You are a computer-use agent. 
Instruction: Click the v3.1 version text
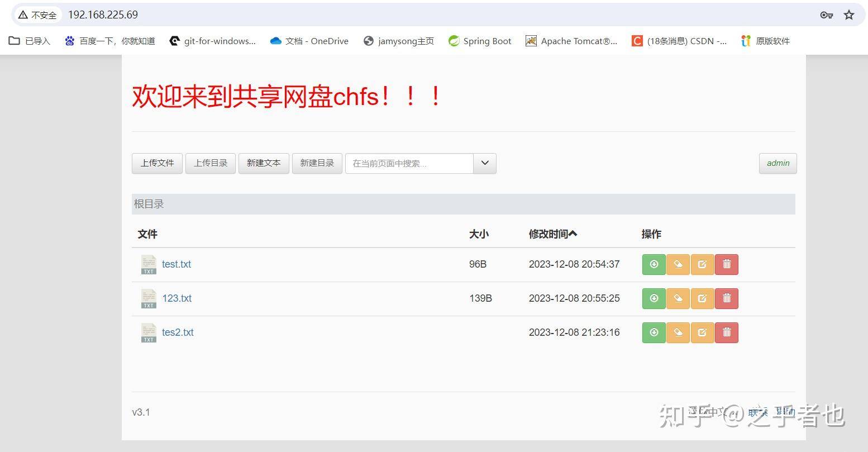[x=141, y=412]
